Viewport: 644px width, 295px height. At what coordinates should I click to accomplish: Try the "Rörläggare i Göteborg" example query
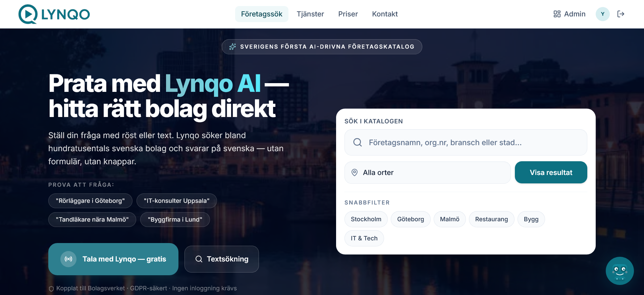coord(90,201)
